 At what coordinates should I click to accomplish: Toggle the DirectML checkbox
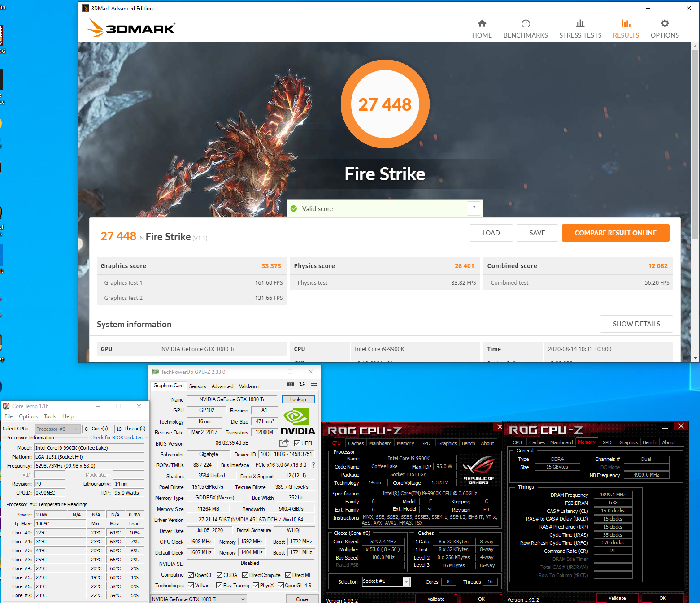[288, 575]
